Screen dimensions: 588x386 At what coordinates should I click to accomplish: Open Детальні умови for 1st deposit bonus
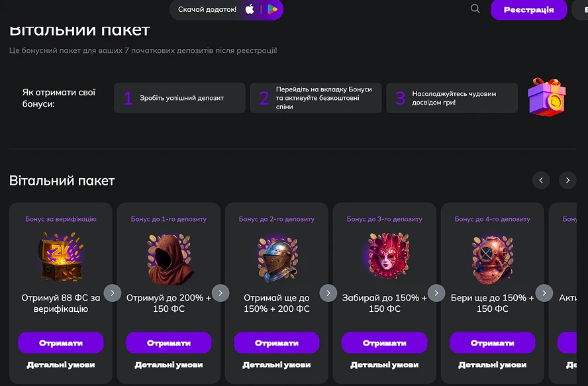[168, 365]
